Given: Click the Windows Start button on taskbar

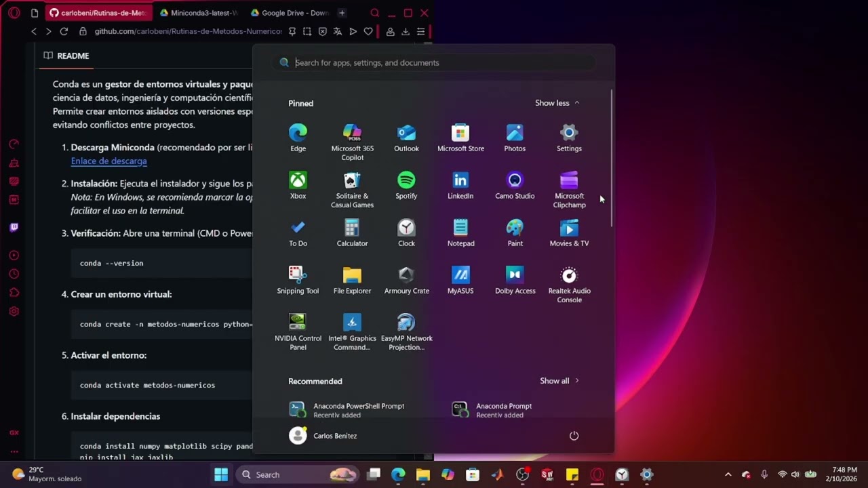Looking at the screenshot, I should point(221,474).
